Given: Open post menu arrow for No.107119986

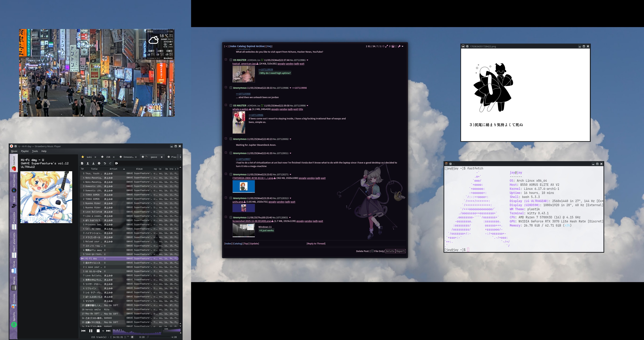Looking at the screenshot, I should click(290, 88).
